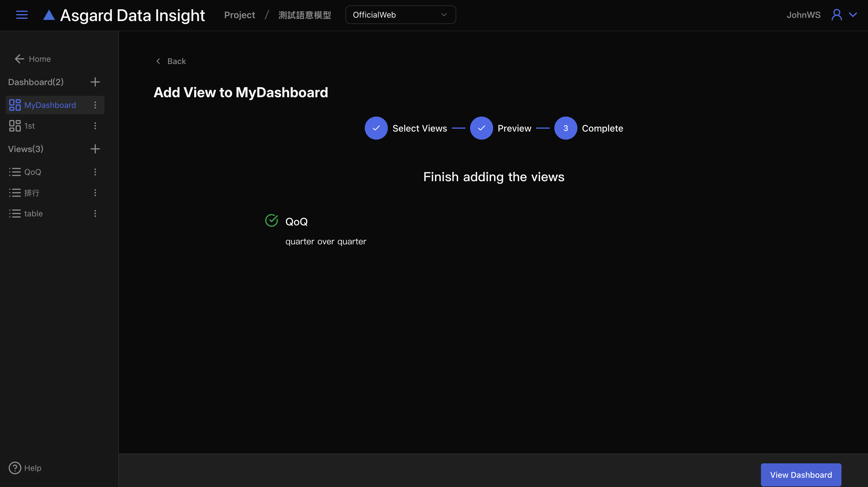
Task: Click the Project breadcrumb link
Action: 240,15
